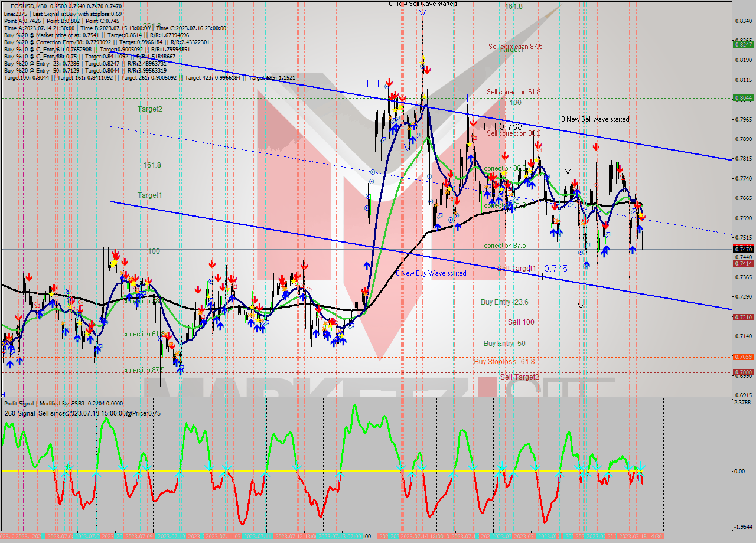
Task: Click the current price tag 0.7470
Action: click(742, 250)
